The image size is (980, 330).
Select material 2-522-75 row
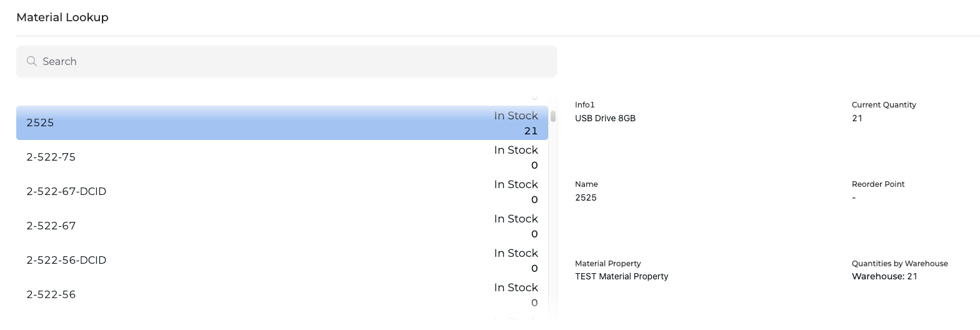coord(282,157)
